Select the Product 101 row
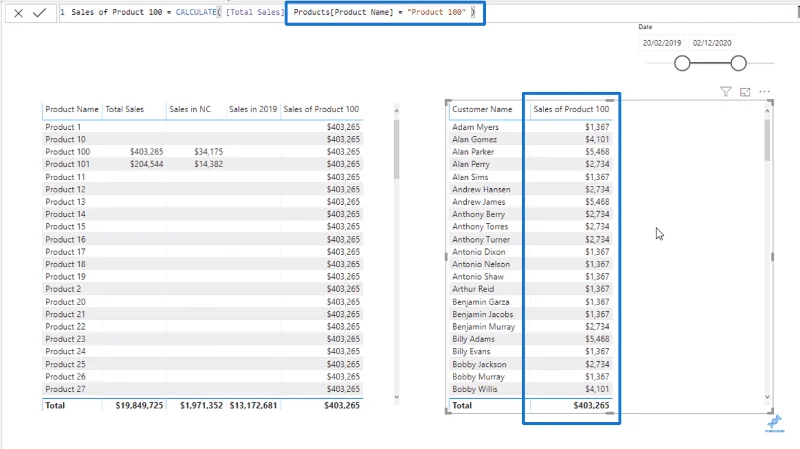The width and height of the screenshot is (800, 449). (203, 164)
